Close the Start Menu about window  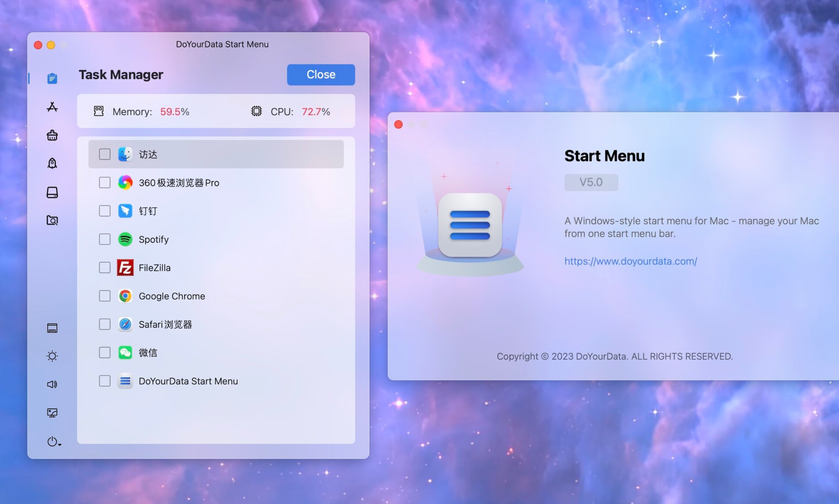(398, 125)
